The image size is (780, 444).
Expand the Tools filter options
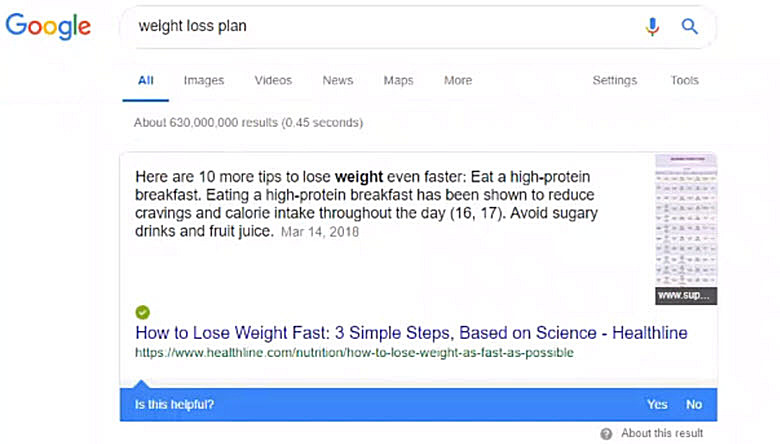click(685, 81)
